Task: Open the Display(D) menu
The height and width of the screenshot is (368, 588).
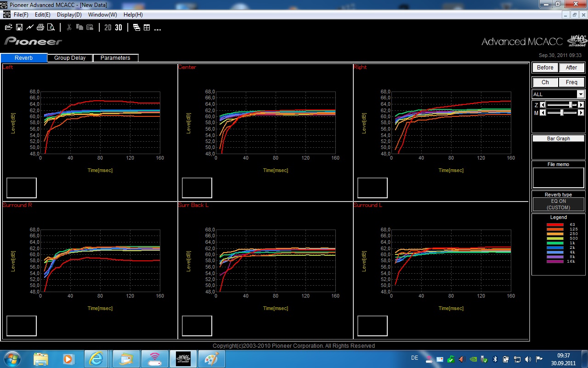Action: (69, 15)
